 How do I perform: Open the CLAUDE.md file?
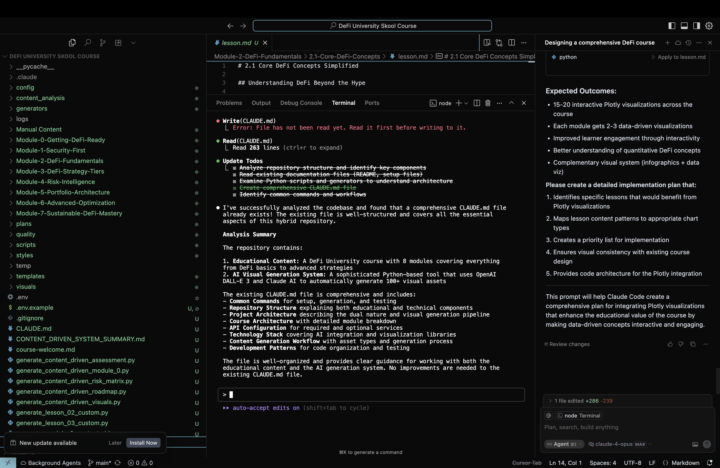click(x=34, y=328)
